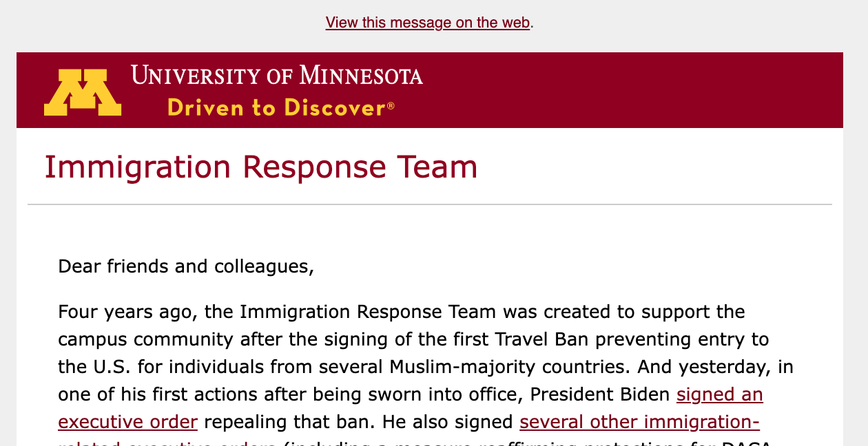The width and height of the screenshot is (868, 446).
Task: Click the "Driven to Discover" tagline
Action: coord(276,108)
